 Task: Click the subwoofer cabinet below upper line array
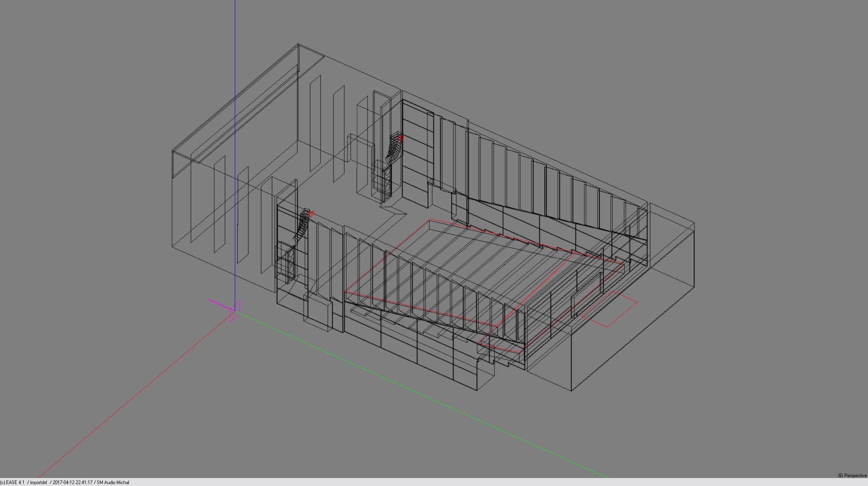click(x=387, y=181)
